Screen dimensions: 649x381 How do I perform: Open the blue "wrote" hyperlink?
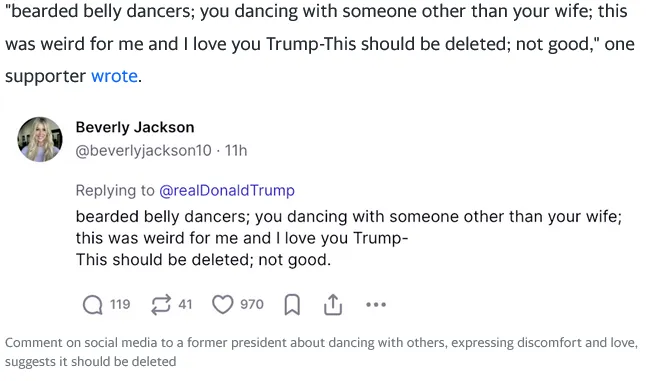pos(114,76)
